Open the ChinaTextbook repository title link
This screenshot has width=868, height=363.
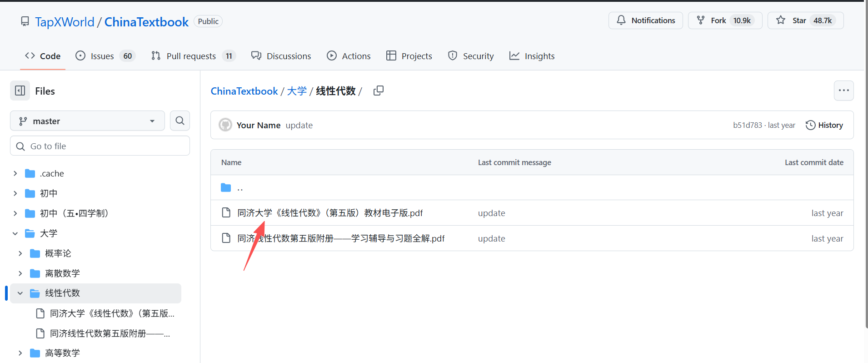[146, 22]
